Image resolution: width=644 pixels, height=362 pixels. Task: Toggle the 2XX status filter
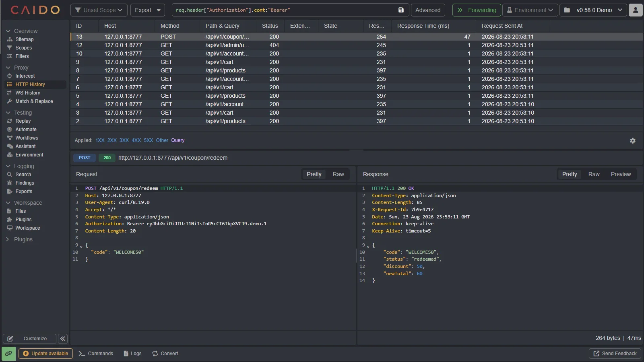click(x=112, y=140)
